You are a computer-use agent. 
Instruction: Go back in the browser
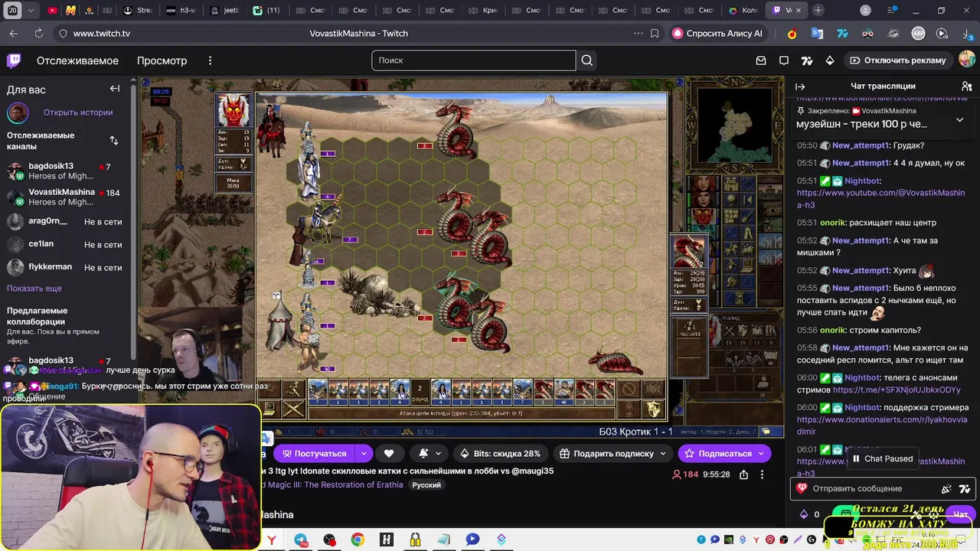click(x=14, y=34)
